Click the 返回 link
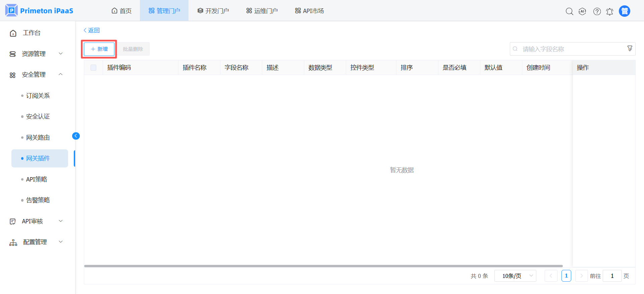 click(x=92, y=30)
